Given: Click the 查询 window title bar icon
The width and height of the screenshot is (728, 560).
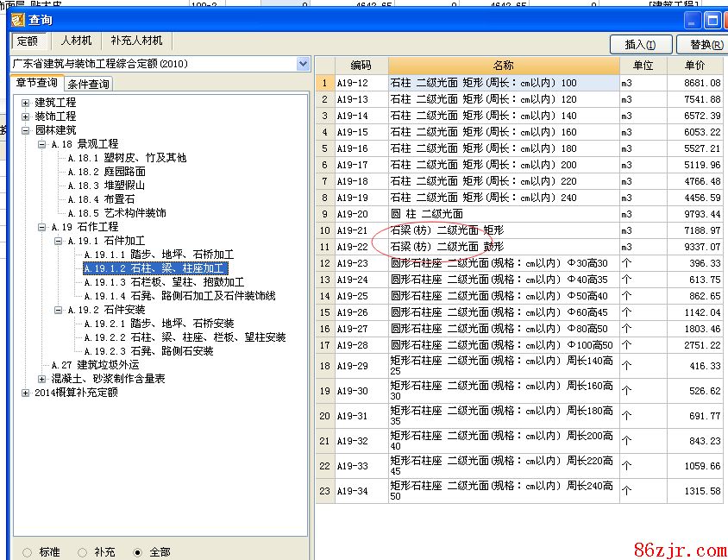Looking at the screenshot, I should [x=17, y=21].
